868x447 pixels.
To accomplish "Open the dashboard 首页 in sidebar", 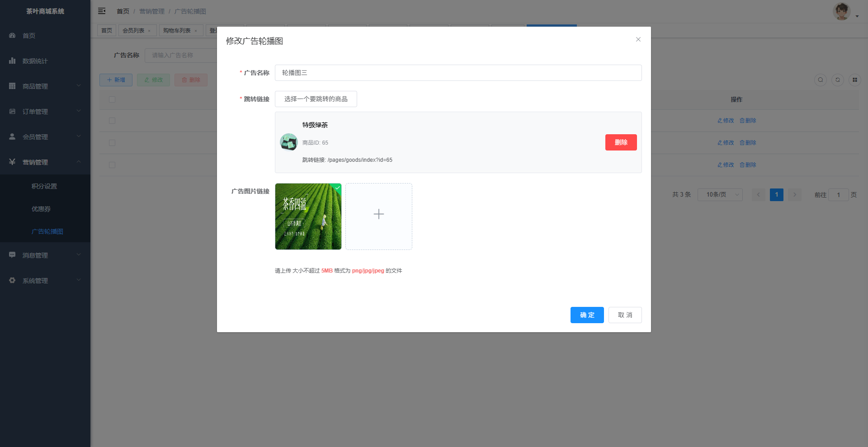I will [x=29, y=36].
